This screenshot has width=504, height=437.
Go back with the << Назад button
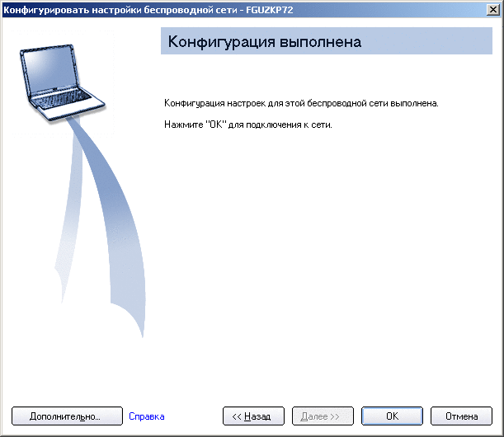(252, 416)
